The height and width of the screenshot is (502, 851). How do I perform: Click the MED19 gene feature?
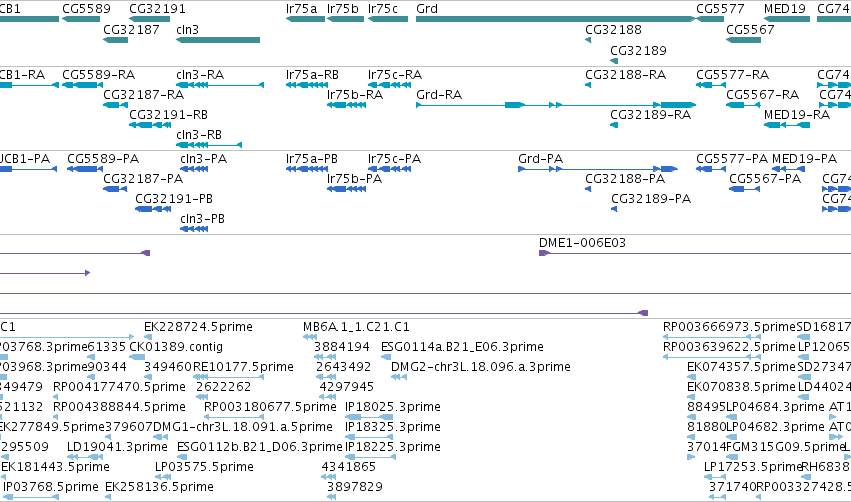pos(786,19)
